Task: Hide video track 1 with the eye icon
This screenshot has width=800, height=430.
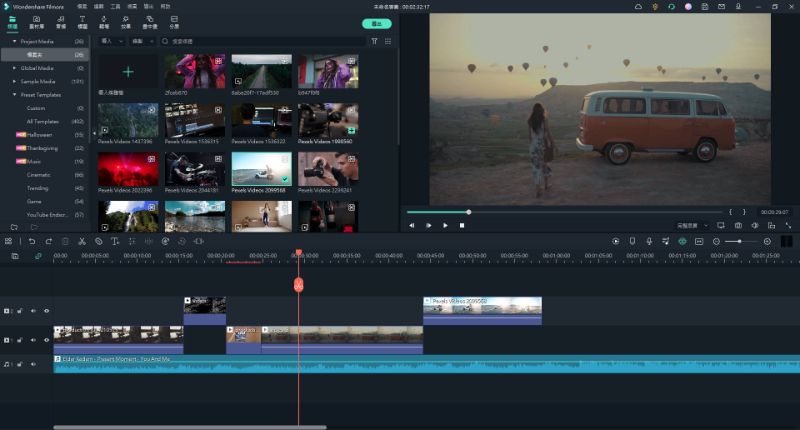Action: click(46, 340)
